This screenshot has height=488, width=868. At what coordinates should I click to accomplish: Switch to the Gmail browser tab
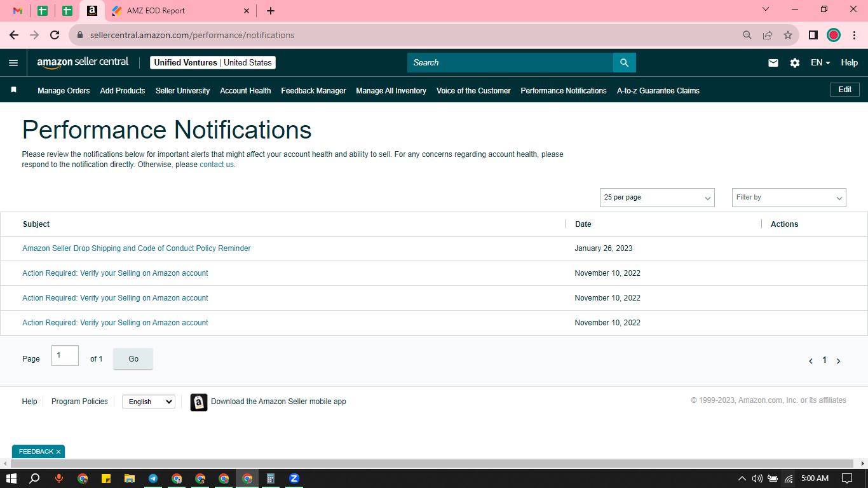pyautogui.click(x=18, y=11)
